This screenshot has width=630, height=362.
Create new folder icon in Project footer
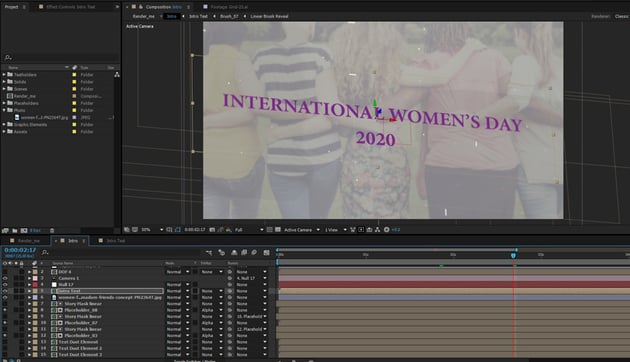point(14,231)
